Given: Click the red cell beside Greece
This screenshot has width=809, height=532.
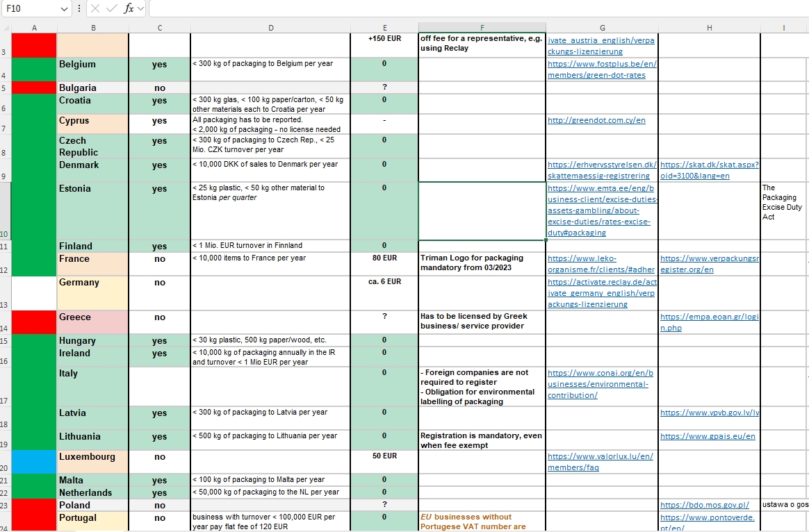Looking at the screenshot, I should click(x=34, y=322).
